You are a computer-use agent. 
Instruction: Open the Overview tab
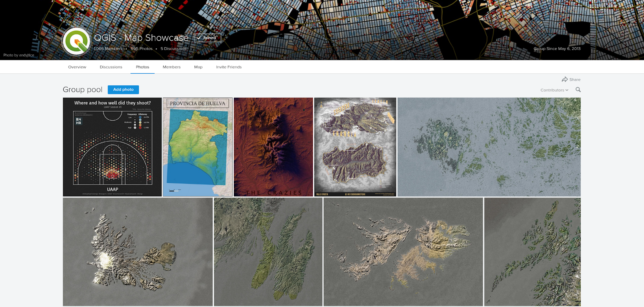pos(77,67)
